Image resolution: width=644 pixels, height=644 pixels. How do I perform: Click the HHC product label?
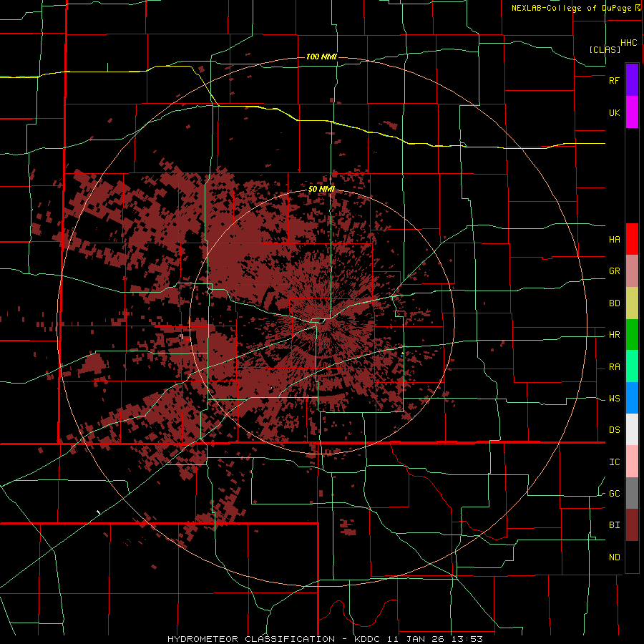628,43
